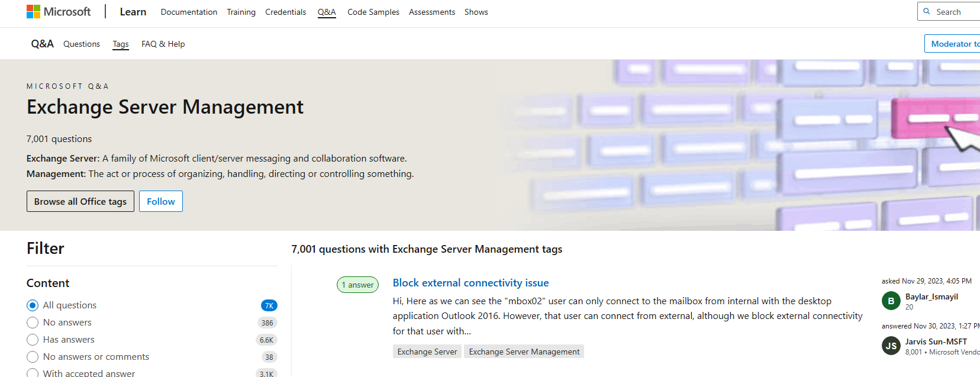Open the Learn home link
Image resolution: width=980 pixels, height=377 pixels.
tap(133, 12)
